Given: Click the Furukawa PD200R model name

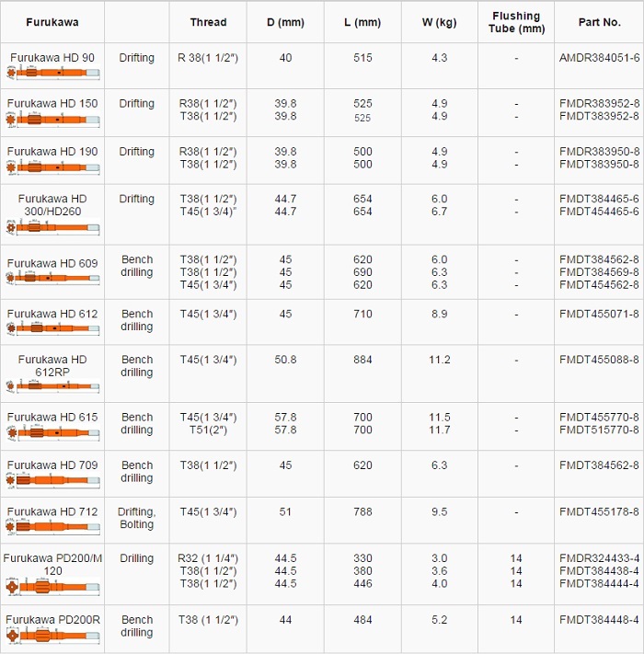Looking at the screenshot, I should 53,620.
